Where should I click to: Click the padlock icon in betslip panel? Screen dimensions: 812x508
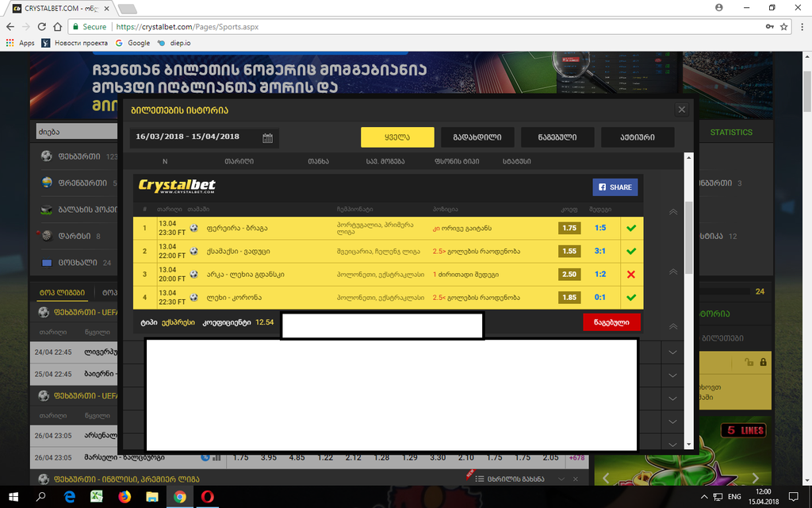[x=763, y=362]
